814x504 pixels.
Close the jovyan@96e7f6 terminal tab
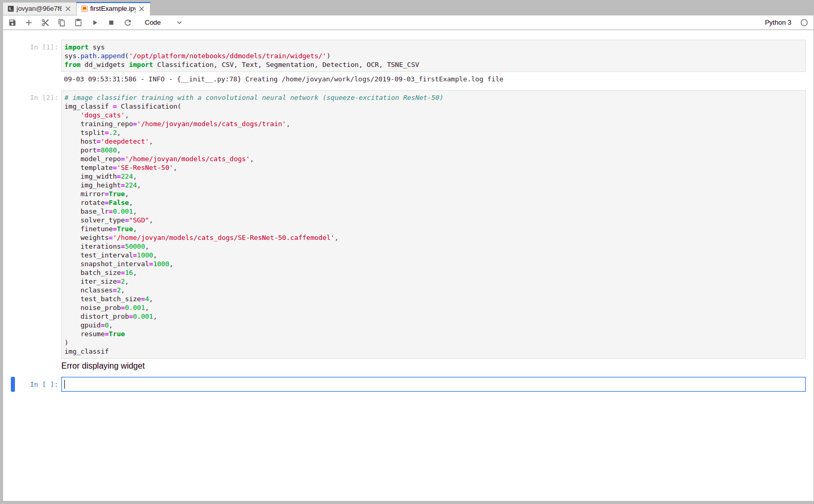pos(68,9)
